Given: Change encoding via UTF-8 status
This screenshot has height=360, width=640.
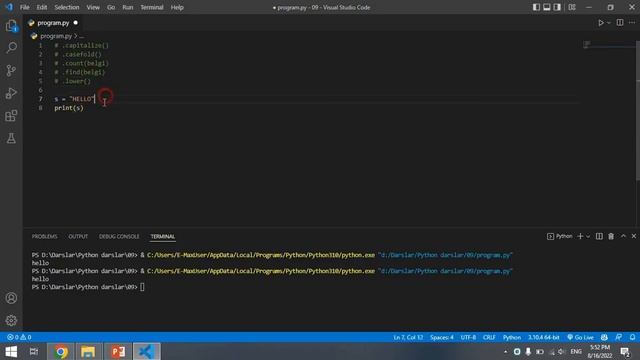Looking at the screenshot, I should point(468,337).
